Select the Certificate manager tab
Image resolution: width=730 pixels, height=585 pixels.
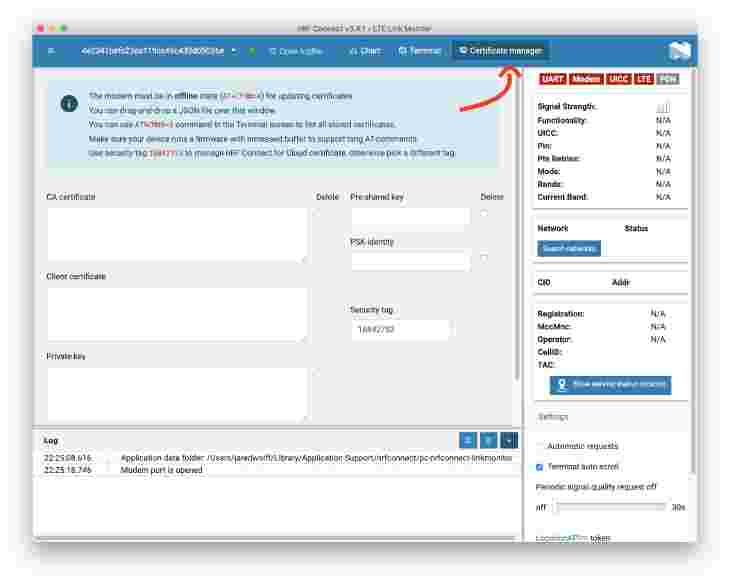pyautogui.click(x=500, y=51)
